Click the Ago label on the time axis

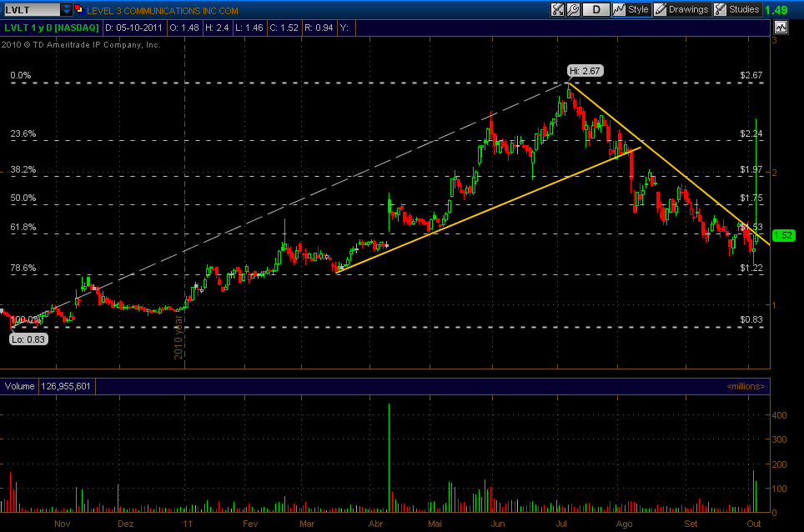tap(624, 524)
